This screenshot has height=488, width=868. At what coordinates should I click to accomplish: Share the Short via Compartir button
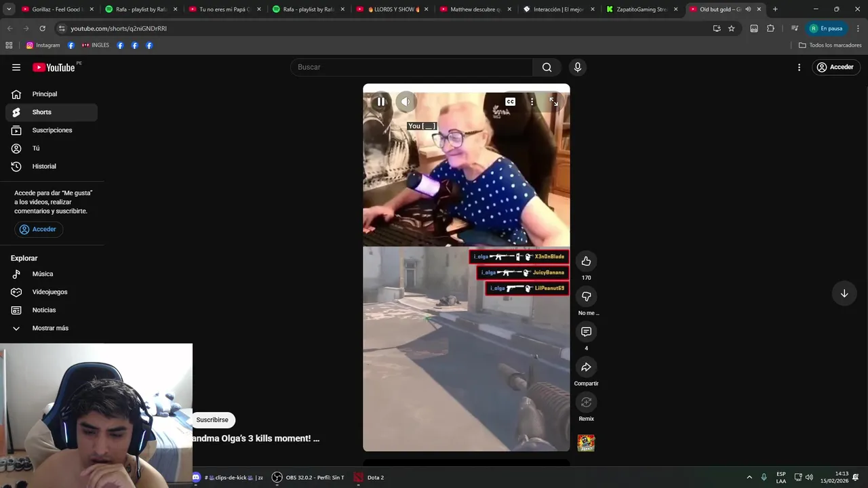coord(586,367)
